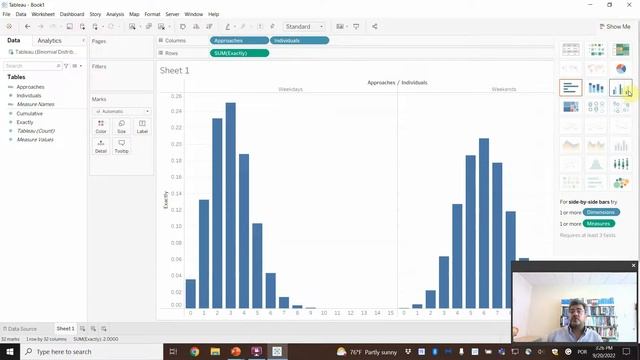Click the SUM(Exactly) pill on Rows shelf
The width and height of the screenshot is (640, 360).
[239, 53]
